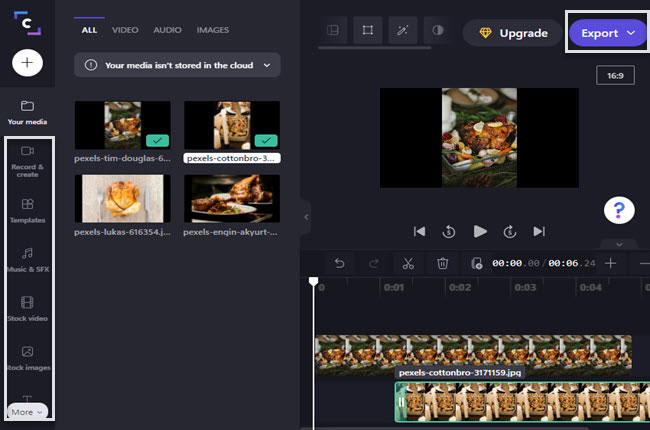The image size is (650, 430).
Task: Open the Record & create sidebar item
Action: point(27,162)
